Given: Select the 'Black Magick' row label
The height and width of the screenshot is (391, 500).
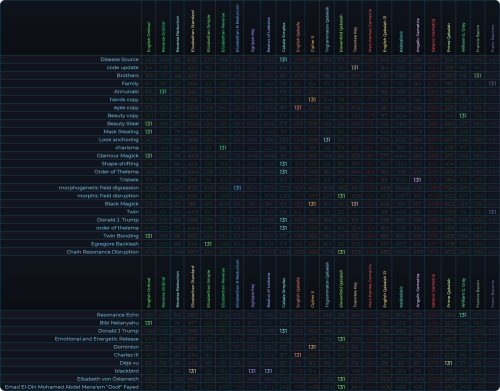Looking at the screenshot, I should (122, 204).
